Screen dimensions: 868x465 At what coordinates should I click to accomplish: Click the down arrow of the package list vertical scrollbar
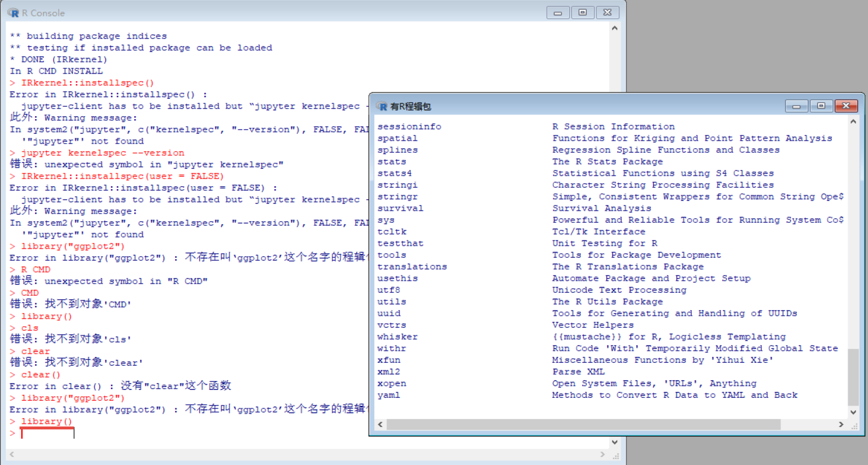pyautogui.click(x=853, y=412)
